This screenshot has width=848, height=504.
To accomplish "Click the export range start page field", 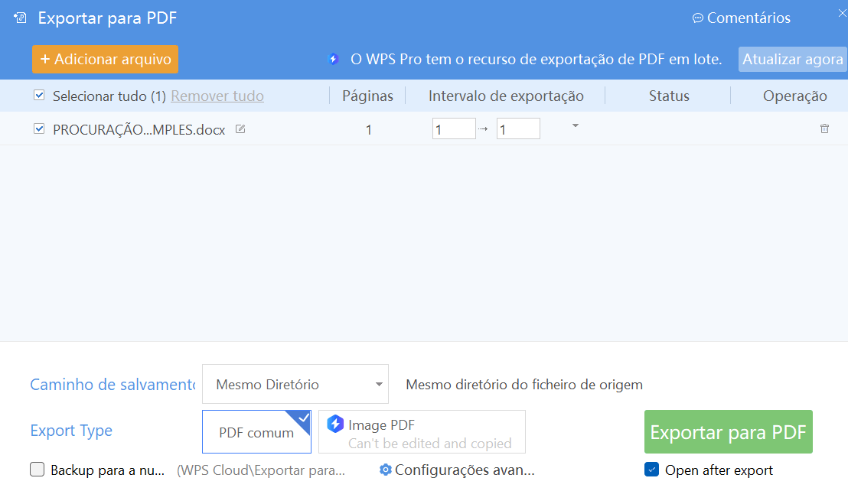I will [454, 128].
